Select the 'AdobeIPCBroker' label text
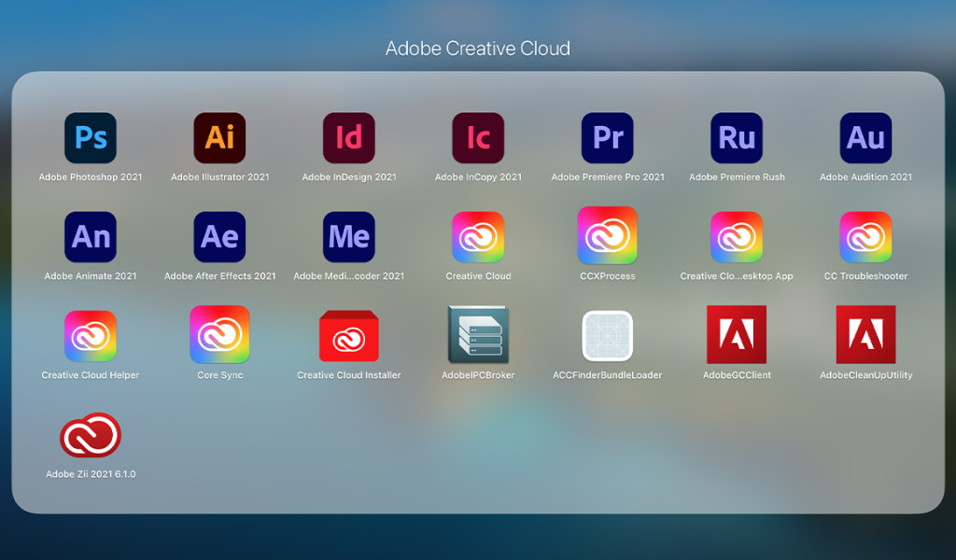956x560 pixels. (x=478, y=375)
